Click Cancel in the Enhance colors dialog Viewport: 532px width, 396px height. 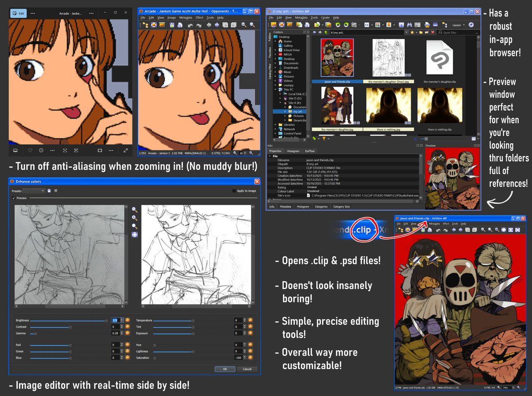(x=247, y=369)
